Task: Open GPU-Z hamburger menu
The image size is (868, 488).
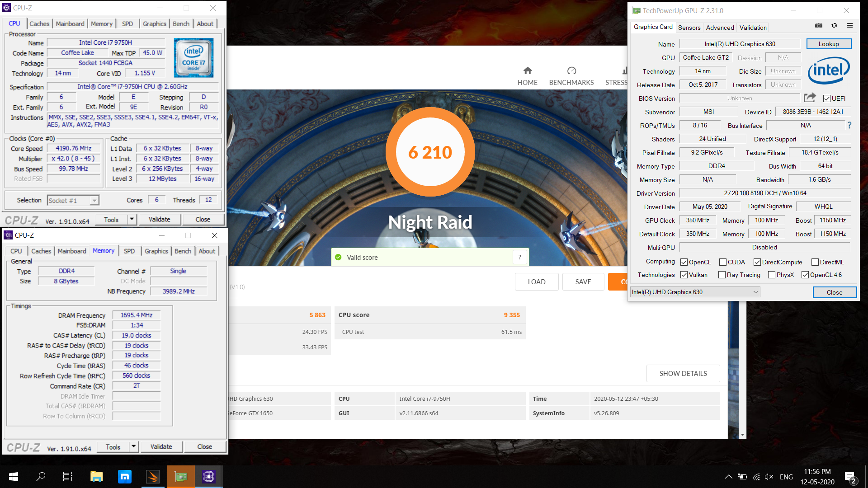Action: coord(849,25)
